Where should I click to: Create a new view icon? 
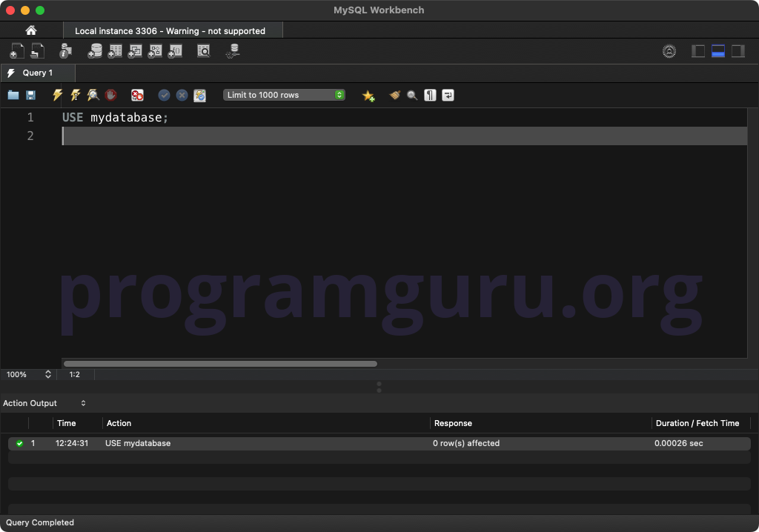pos(135,51)
